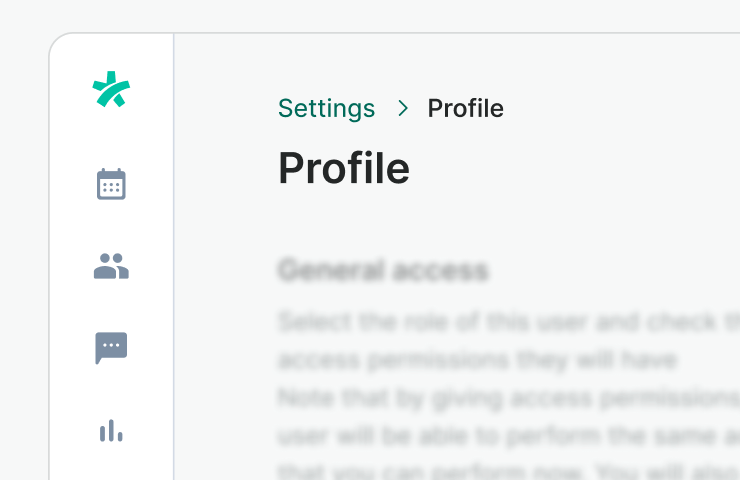Navigate back to Settings breadcrumb
This screenshot has width=740, height=480.
326,108
